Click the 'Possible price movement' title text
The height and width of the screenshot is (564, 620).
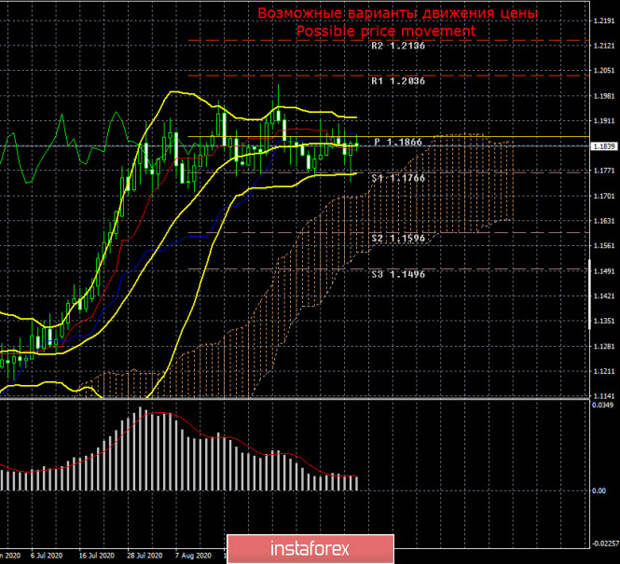[x=386, y=31]
